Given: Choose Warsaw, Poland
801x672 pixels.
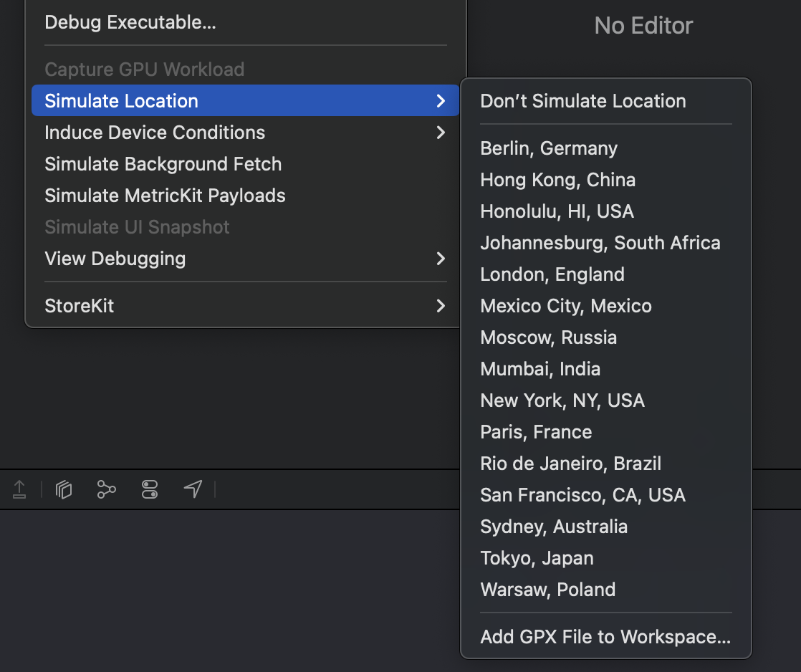Looking at the screenshot, I should tap(606, 590).
